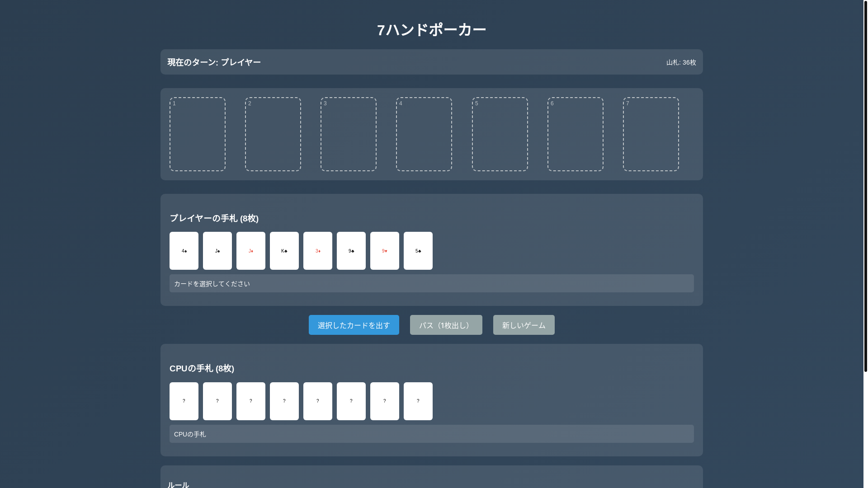This screenshot has width=868, height=488.
Task: Select the J of spades card
Action: (x=217, y=251)
